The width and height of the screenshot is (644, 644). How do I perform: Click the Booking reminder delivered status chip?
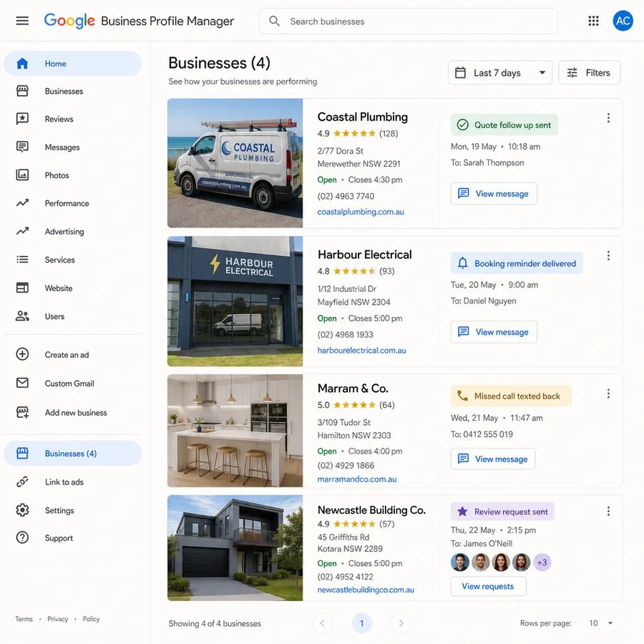[517, 263]
